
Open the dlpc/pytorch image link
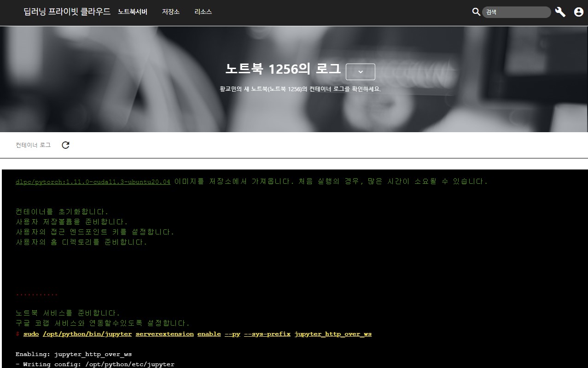click(93, 182)
